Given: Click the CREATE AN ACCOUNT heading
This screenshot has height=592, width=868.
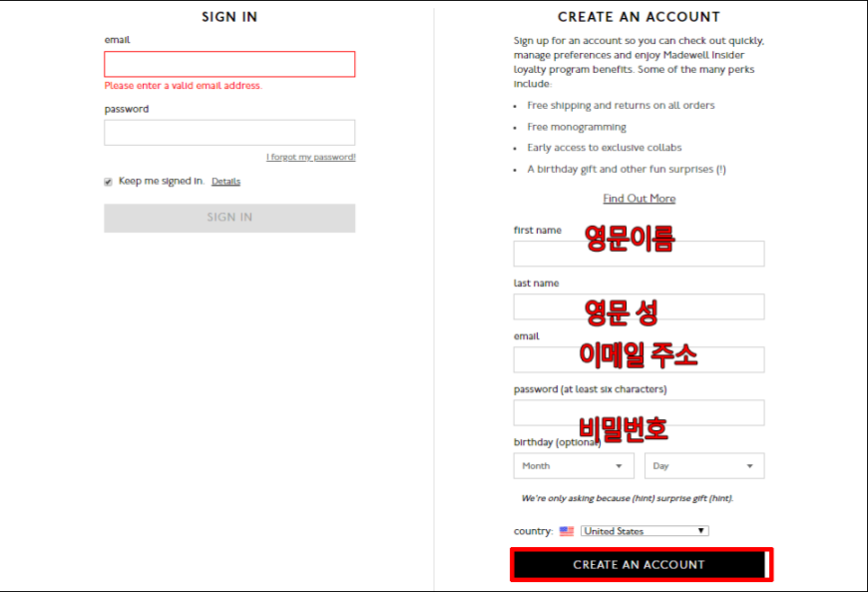Looking at the screenshot, I should (x=639, y=17).
